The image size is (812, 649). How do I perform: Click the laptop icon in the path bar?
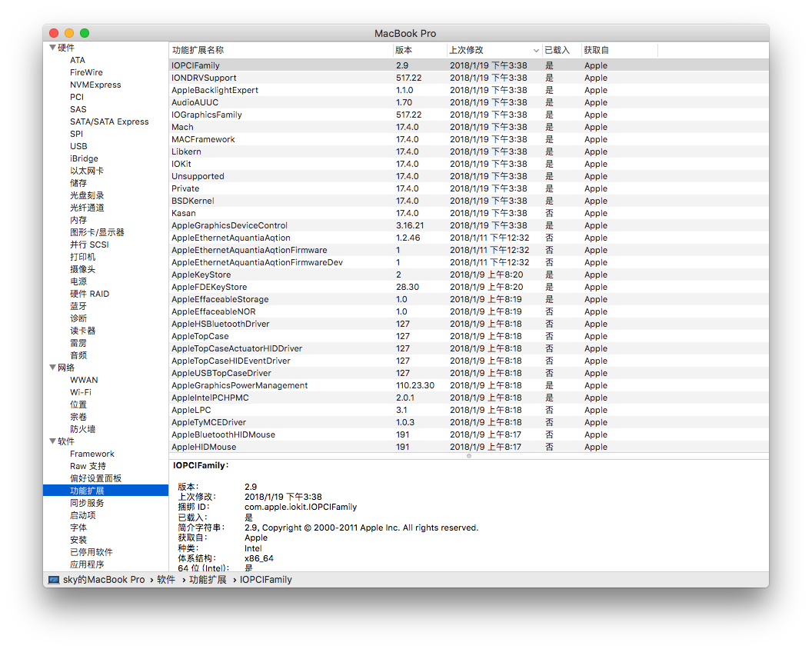point(54,580)
